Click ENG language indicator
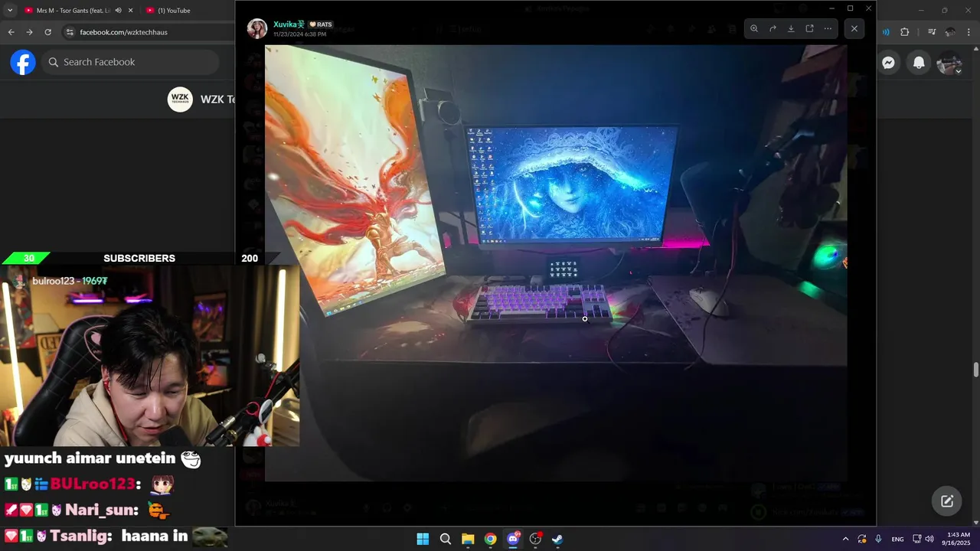 (897, 539)
